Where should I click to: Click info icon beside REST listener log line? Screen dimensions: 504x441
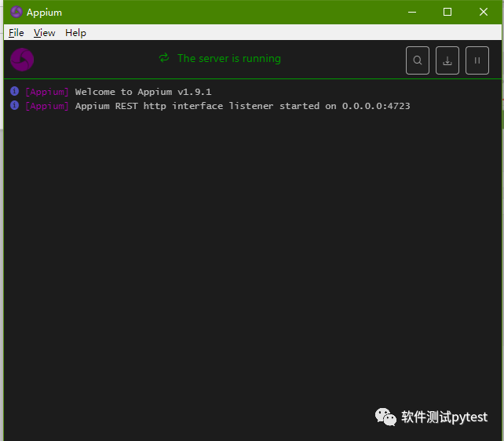point(14,105)
